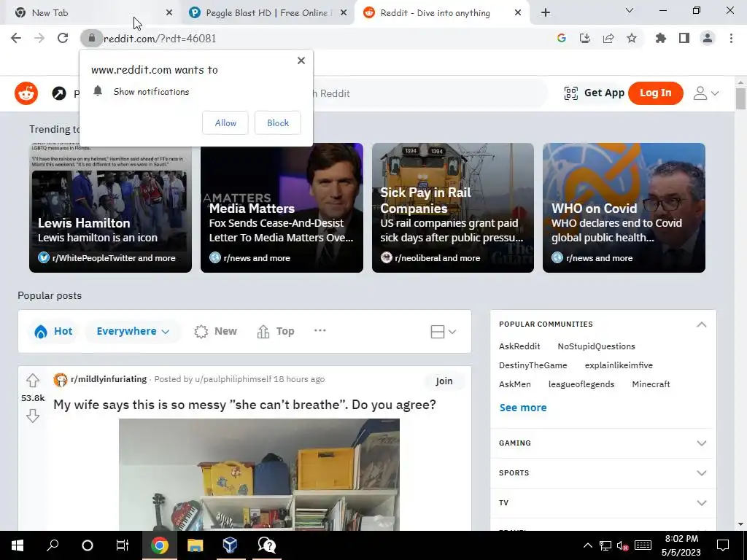
Task: Click Get App text
Action: click(x=604, y=93)
